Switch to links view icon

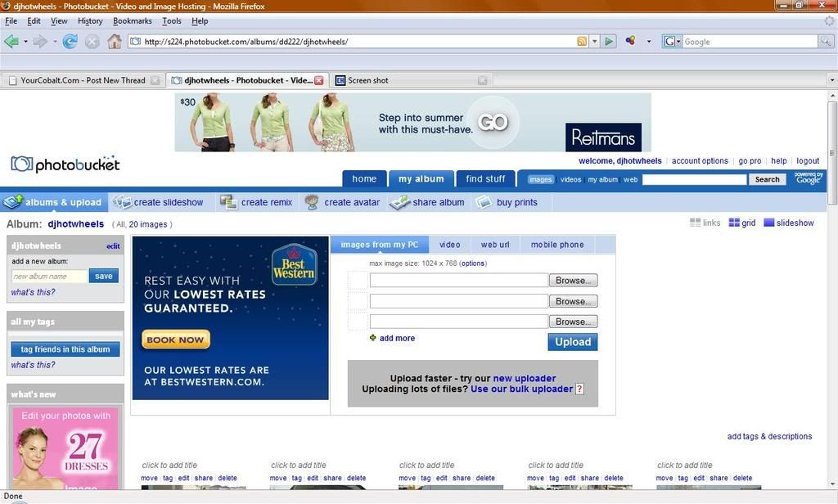[695, 223]
